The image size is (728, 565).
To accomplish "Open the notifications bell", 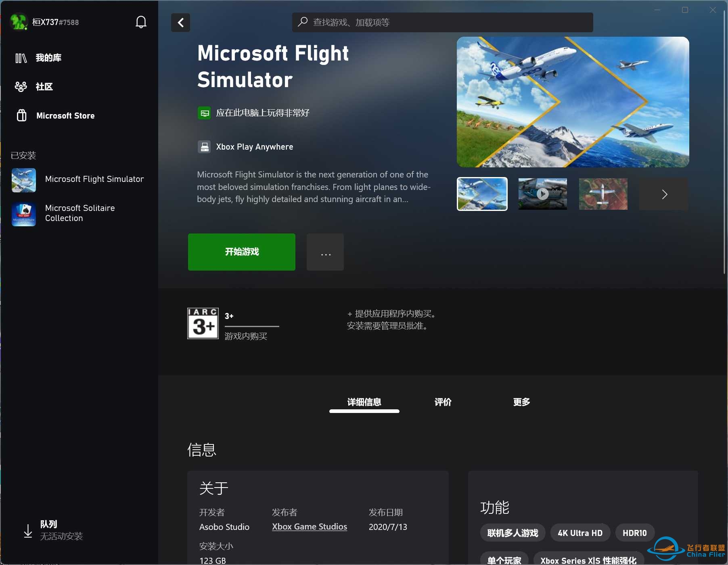I will (141, 22).
